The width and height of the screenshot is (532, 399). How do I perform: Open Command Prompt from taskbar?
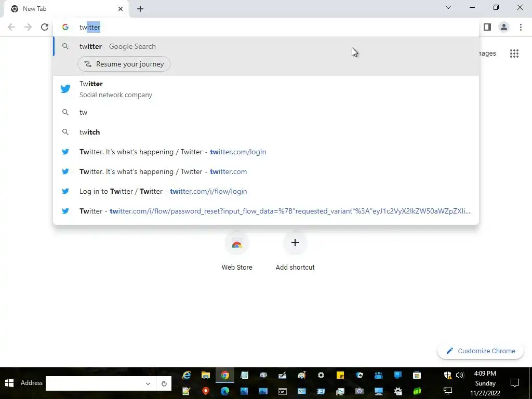pyautogui.click(x=282, y=391)
